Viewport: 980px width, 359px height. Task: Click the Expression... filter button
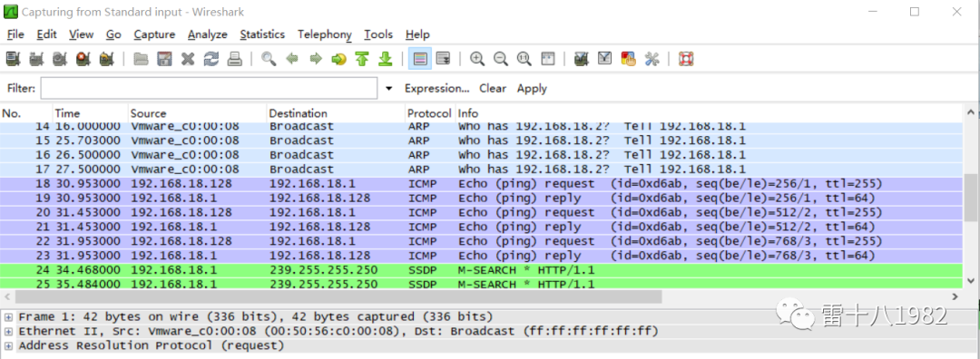(x=436, y=89)
